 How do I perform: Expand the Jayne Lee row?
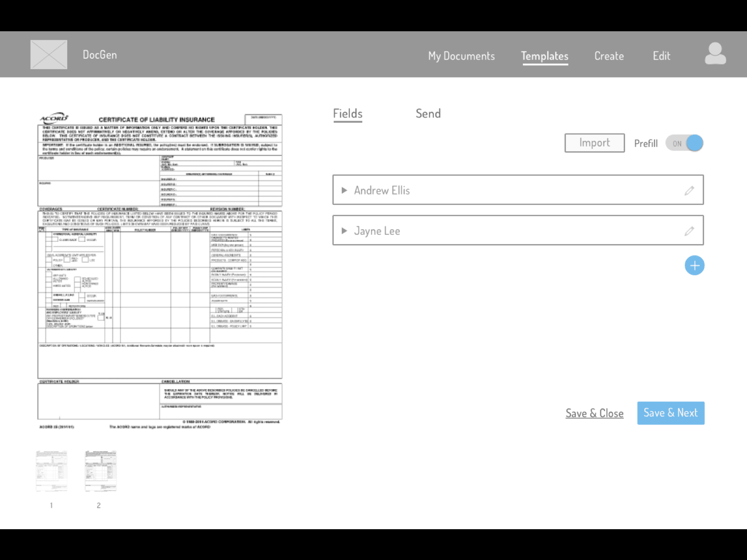(x=345, y=231)
